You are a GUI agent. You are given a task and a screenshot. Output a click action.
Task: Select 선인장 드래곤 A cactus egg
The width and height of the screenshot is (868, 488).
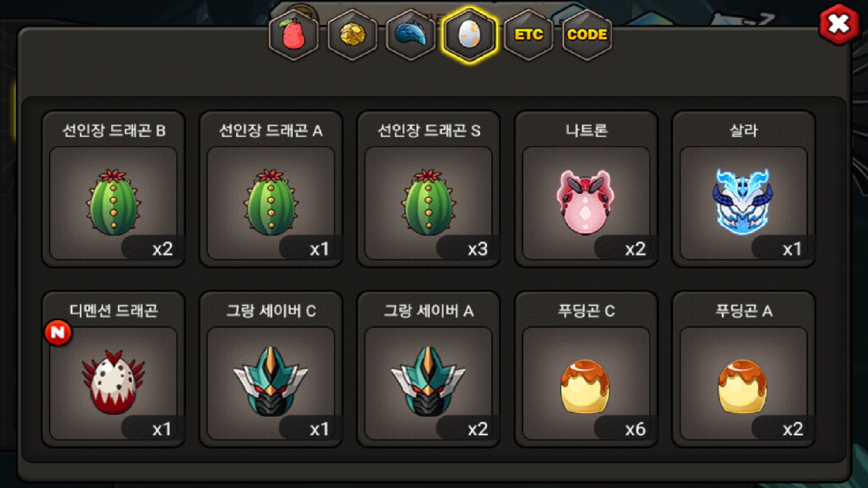[271, 189]
